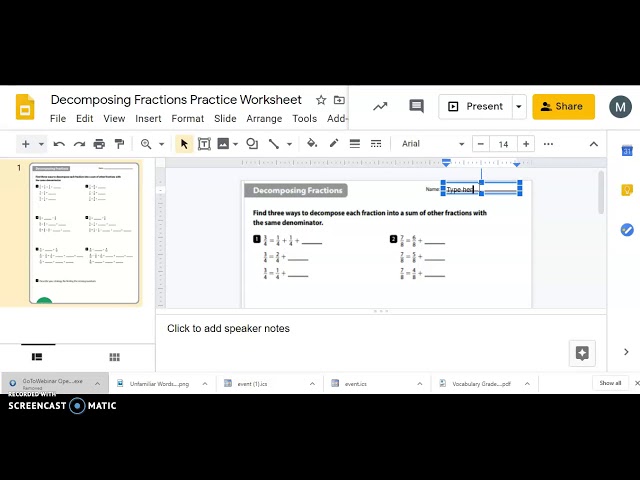The width and height of the screenshot is (640, 480).
Task: Expand the Line type dropdown arrow
Action: tap(289, 144)
